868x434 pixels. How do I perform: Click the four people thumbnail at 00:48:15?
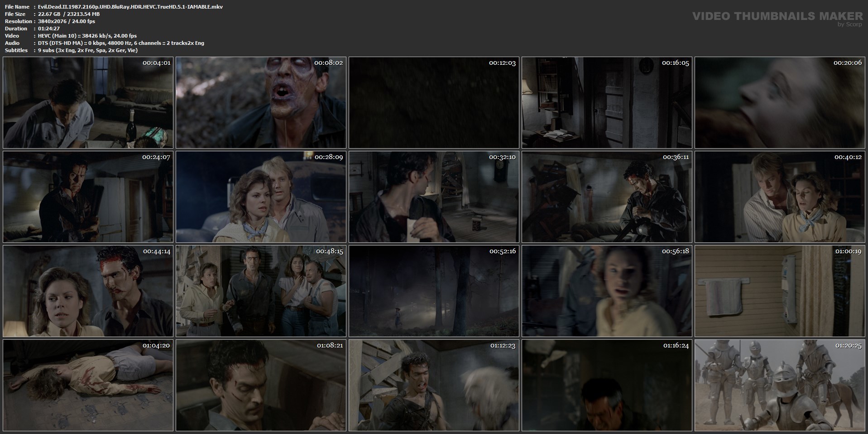[261, 291]
